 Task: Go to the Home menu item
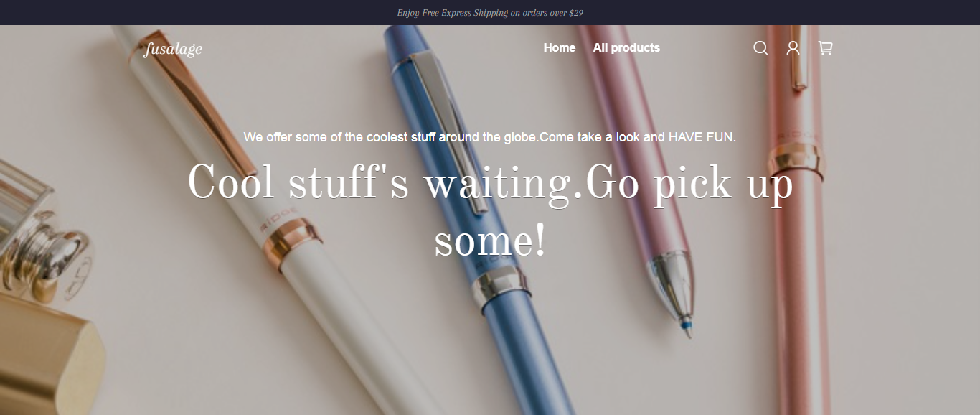pyautogui.click(x=560, y=48)
